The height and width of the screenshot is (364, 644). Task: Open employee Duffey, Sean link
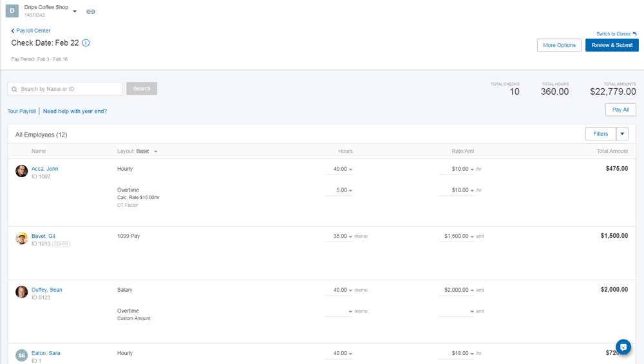click(x=47, y=290)
